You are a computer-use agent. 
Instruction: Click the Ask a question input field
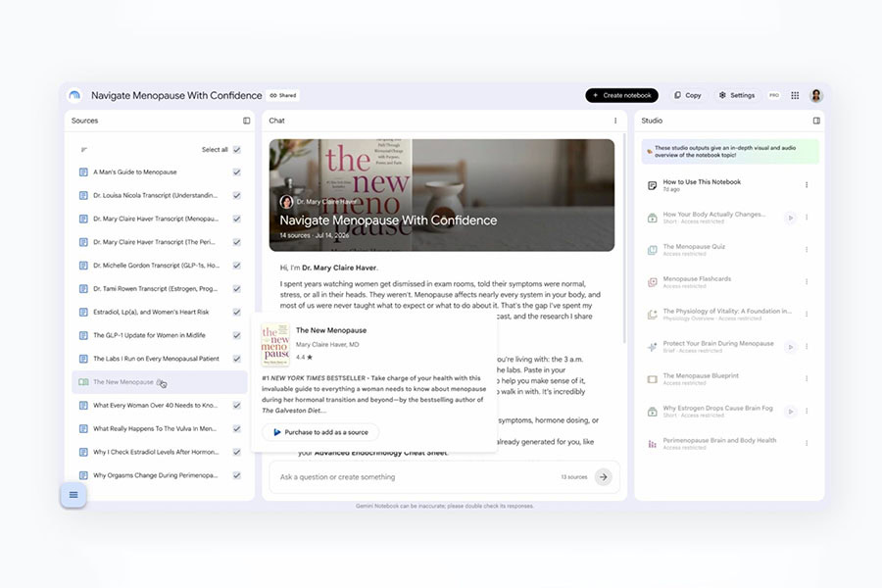(x=416, y=477)
